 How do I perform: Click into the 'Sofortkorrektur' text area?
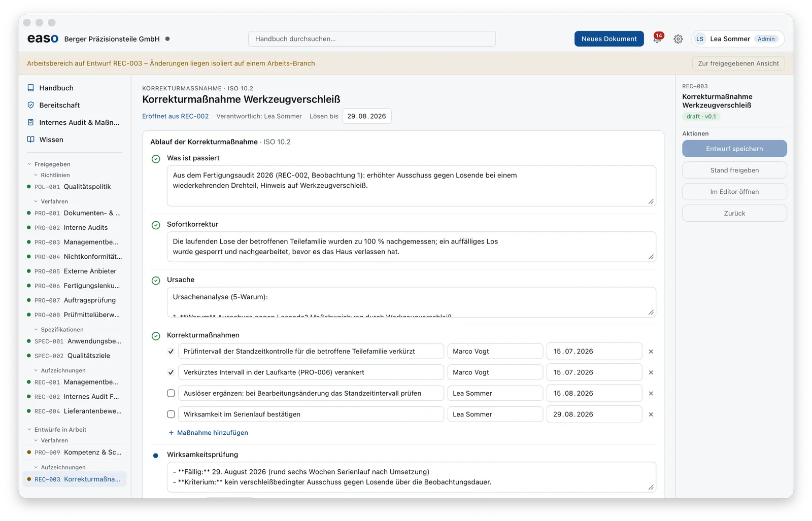[x=412, y=247]
